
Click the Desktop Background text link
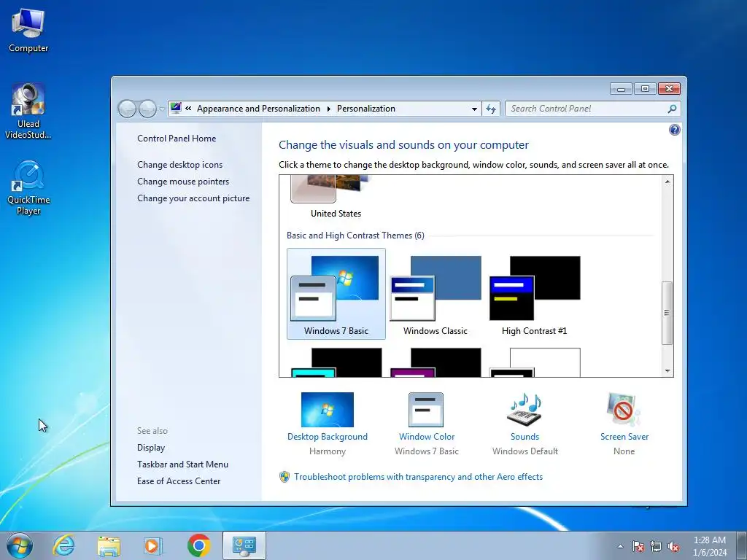tap(328, 437)
